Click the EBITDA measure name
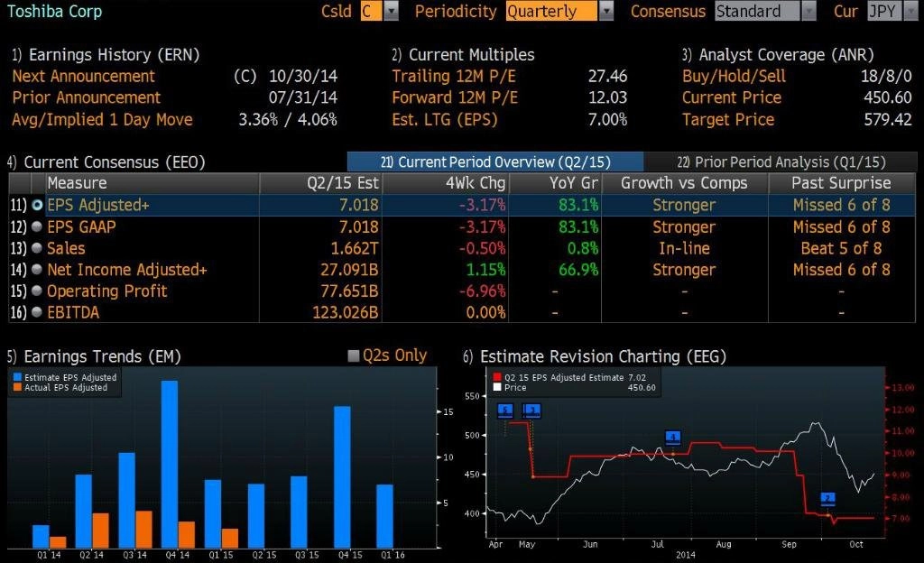Screen dimensions: 924x563 (73, 312)
